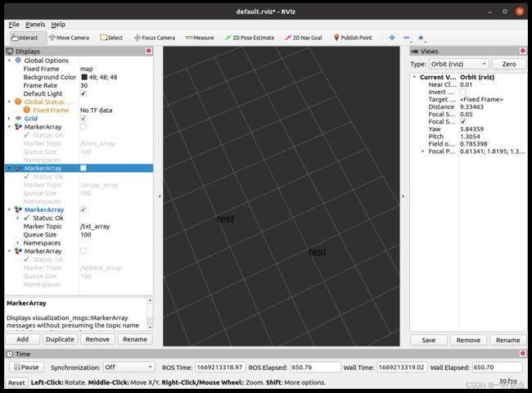The height and width of the screenshot is (393, 532).
Task: Activate the Publish Point tool
Action: [x=353, y=38]
